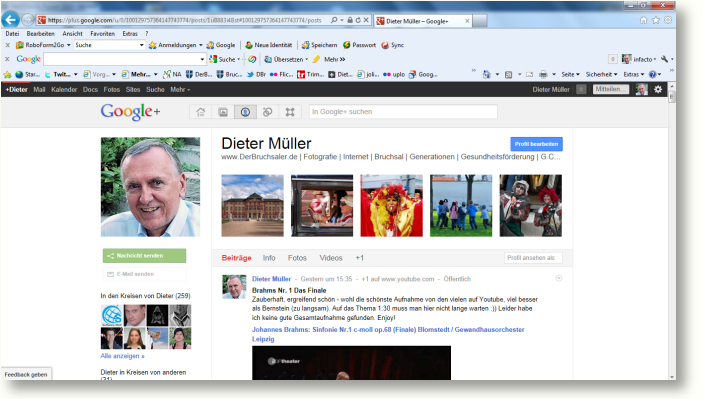The height and width of the screenshot is (399, 703).
Task: Open the red and yellow carnival costume photo
Action: click(x=391, y=205)
